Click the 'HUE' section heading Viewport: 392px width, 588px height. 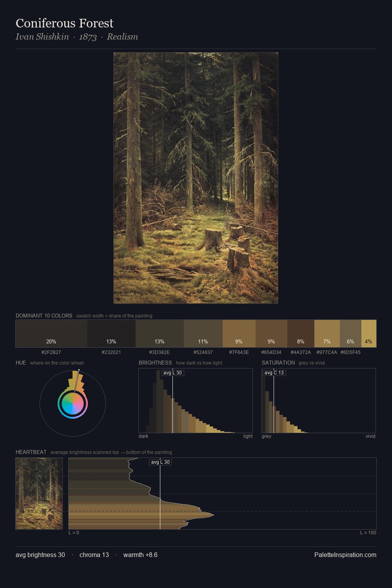tap(21, 363)
